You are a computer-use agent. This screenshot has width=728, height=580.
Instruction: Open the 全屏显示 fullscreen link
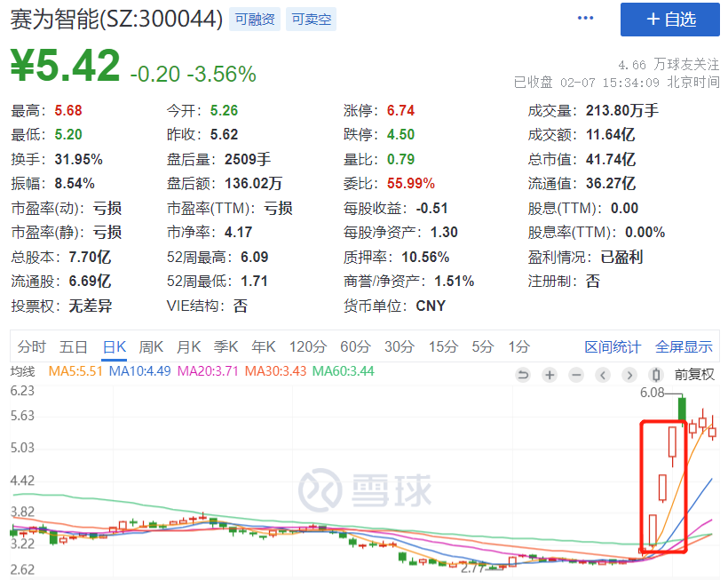pos(684,347)
